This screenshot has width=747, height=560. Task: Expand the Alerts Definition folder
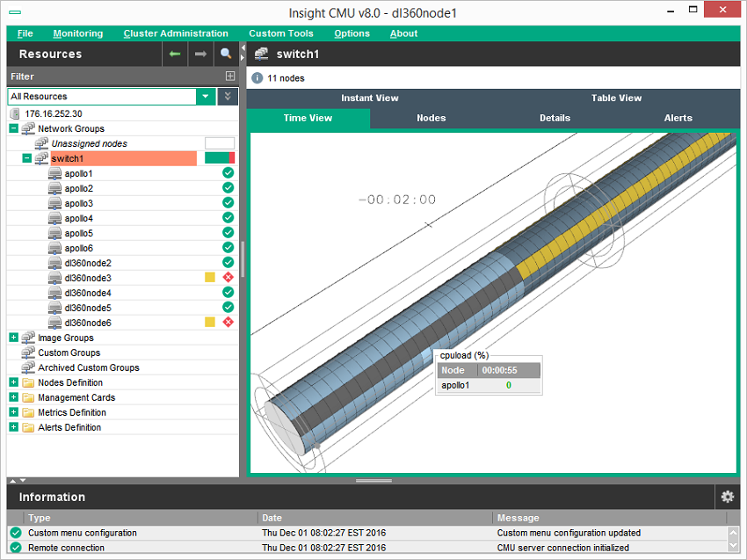(13, 427)
